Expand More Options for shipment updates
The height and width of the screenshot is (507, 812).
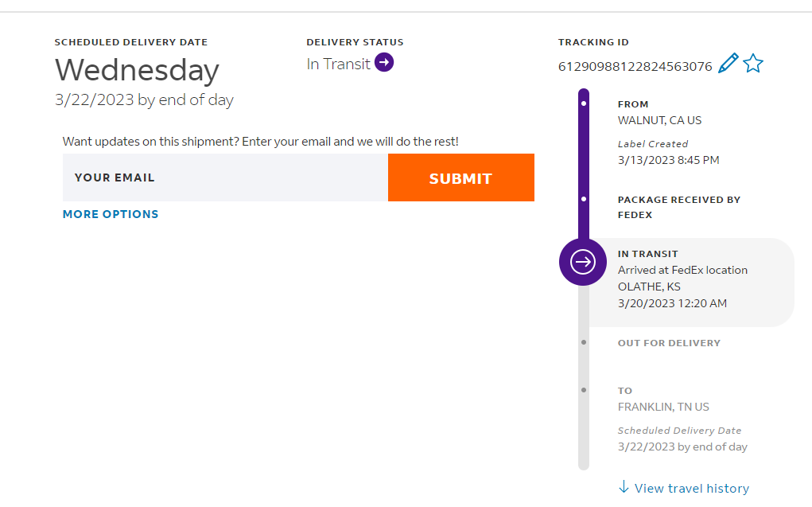point(111,214)
